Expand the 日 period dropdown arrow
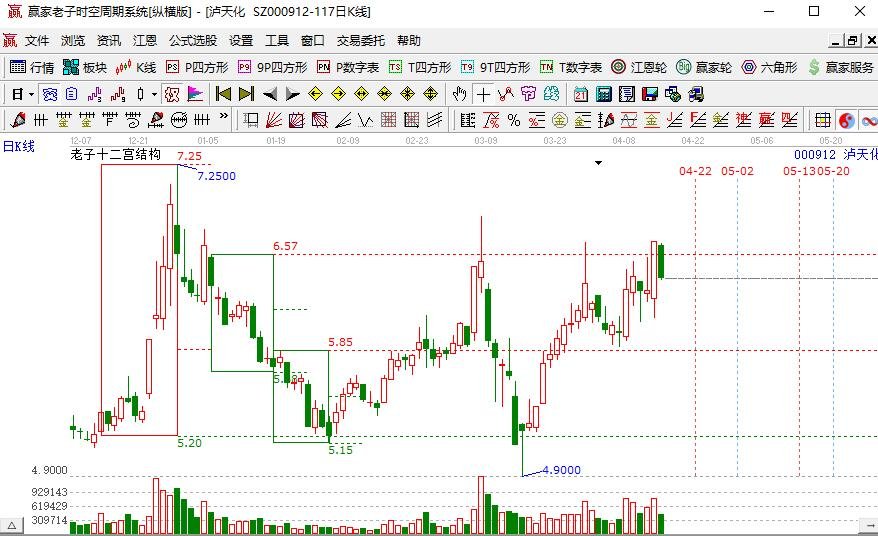Viewport: 878px width, 536px height. (31, 95)
